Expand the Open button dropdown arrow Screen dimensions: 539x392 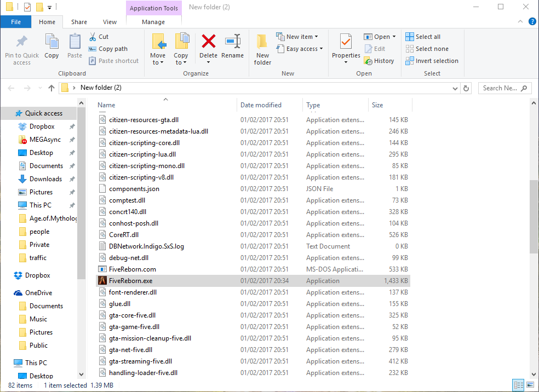tap(394, 37)
